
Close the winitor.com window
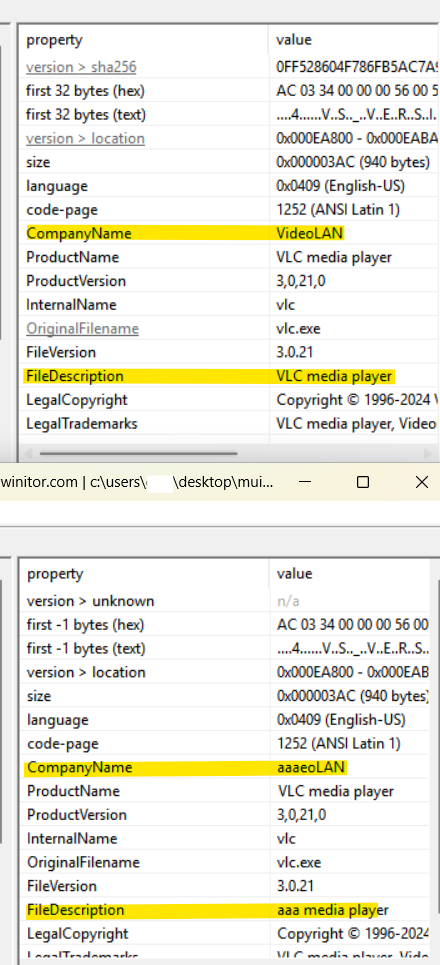[x=422, y=482]
